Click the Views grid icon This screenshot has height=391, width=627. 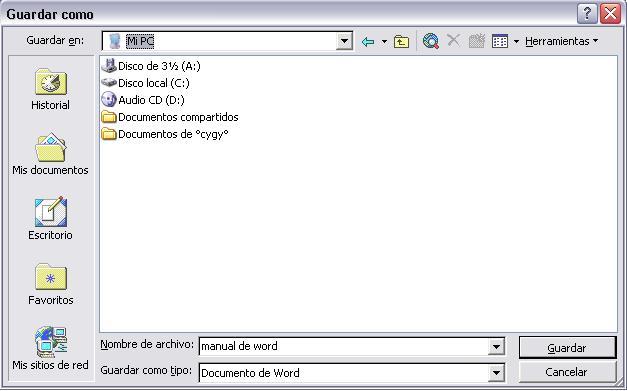click(500, 41)
